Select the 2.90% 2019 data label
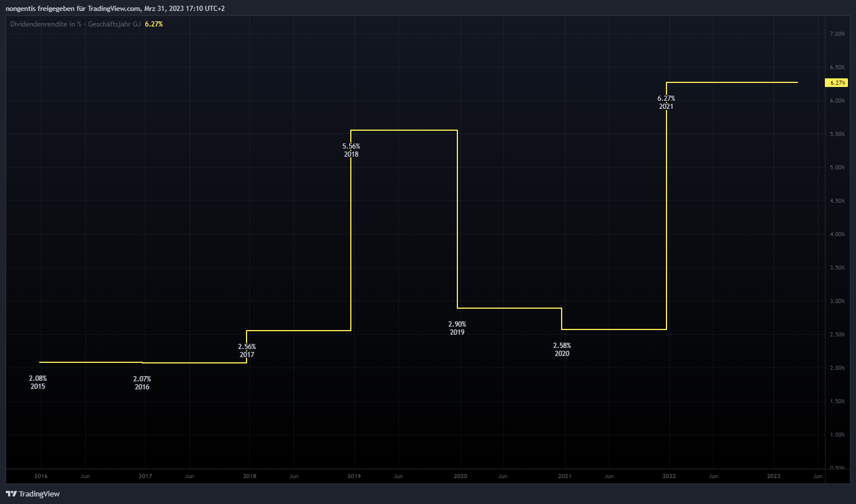Screen dimensions: 856x504 tap(457, 328)
